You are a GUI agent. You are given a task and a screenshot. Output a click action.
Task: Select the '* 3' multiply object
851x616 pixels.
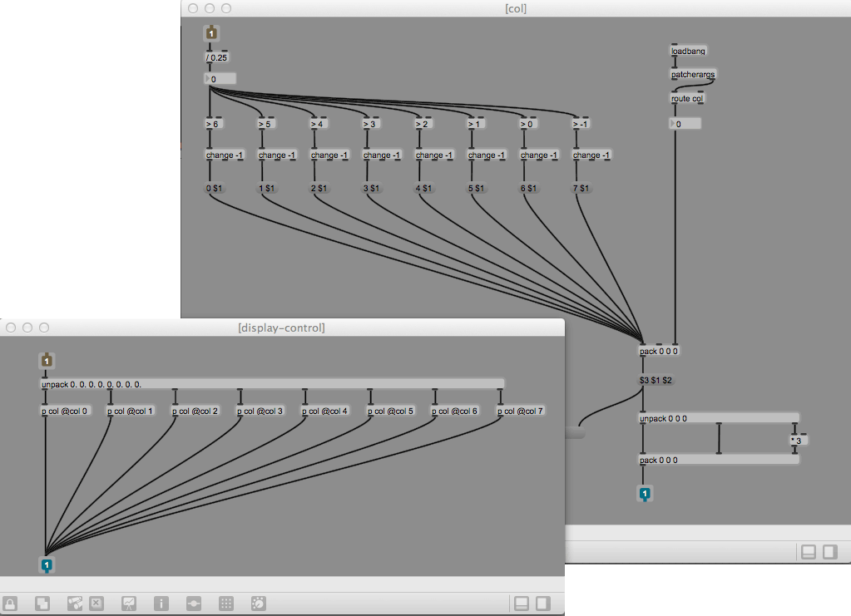(799, 441)
